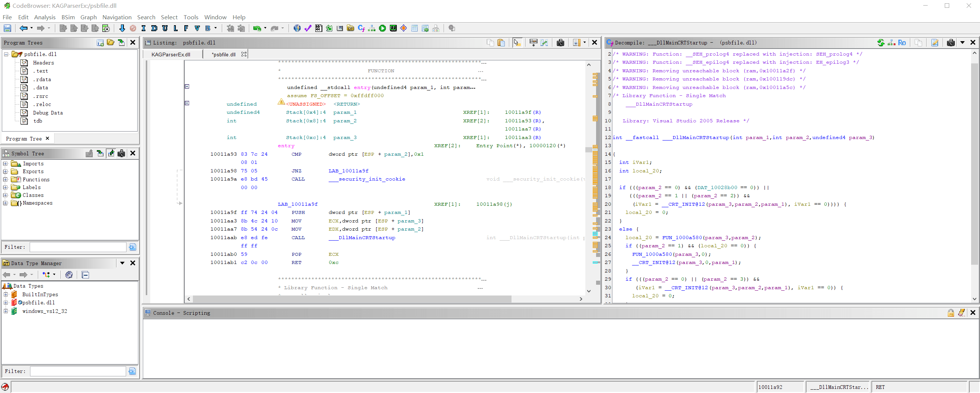Image resolution: width=980 pixels, height=393 pixels.
Task: Click the Console clear eraser icon
Action: pos(961,313)
